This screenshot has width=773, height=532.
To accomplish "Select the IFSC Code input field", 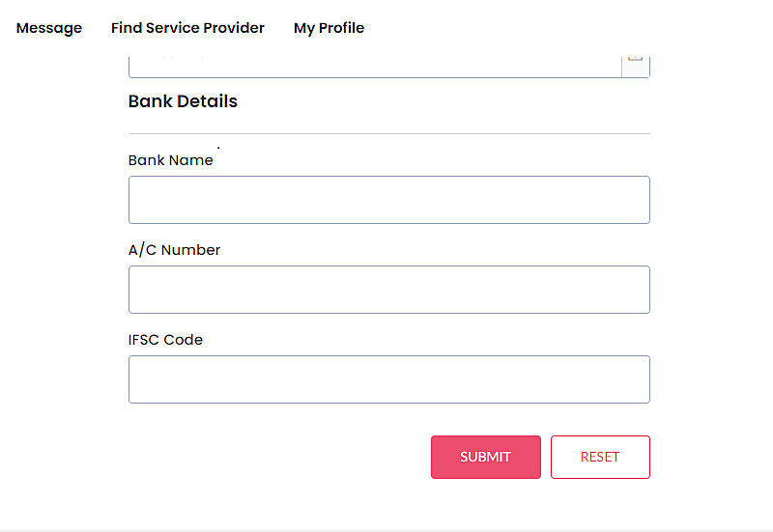I will click(388, 379).
